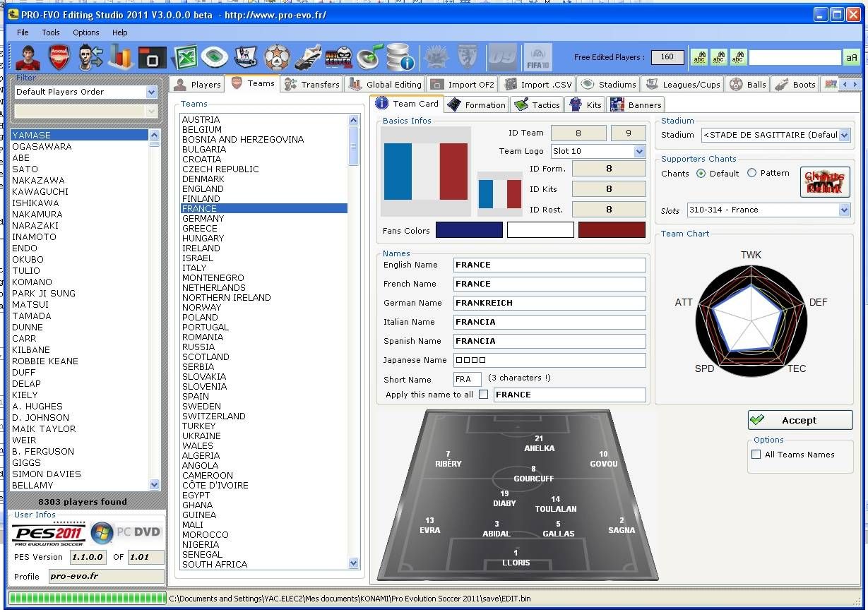Viewport: 868px width, 612px height.
Task: Click the bar chart toolbar icon
Action: click(x=121, y=57)
